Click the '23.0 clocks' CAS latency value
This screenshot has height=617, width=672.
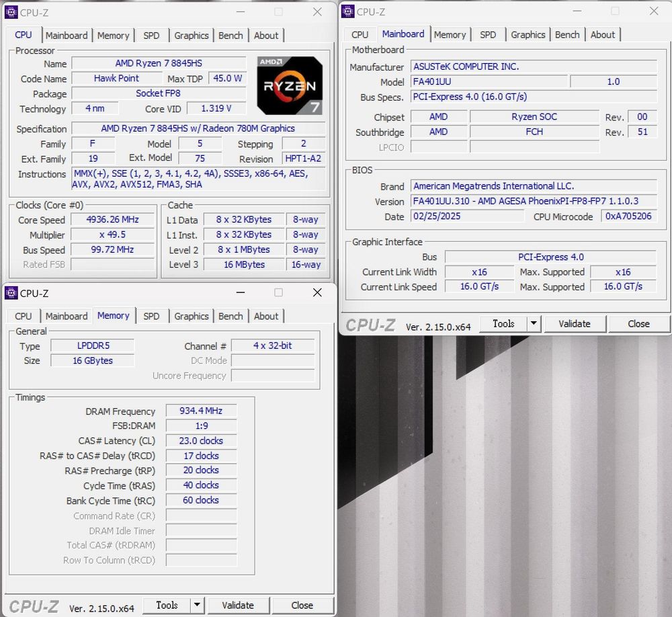pyautogui.click(x=201, y=441)
